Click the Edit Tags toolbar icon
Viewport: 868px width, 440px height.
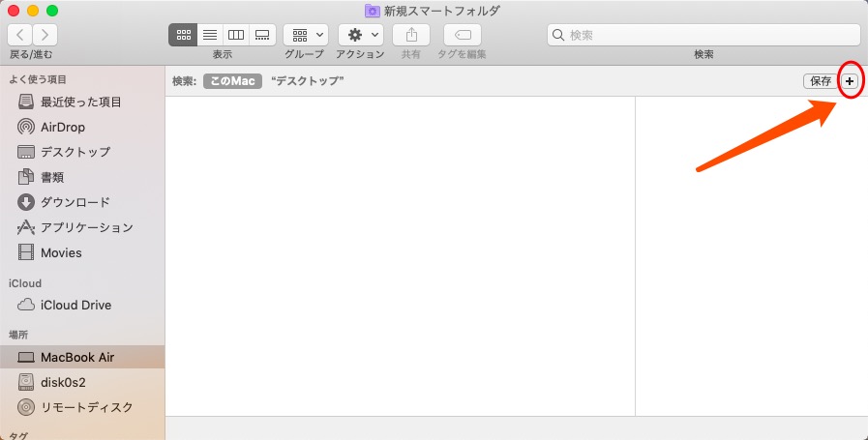click(463, 35)
